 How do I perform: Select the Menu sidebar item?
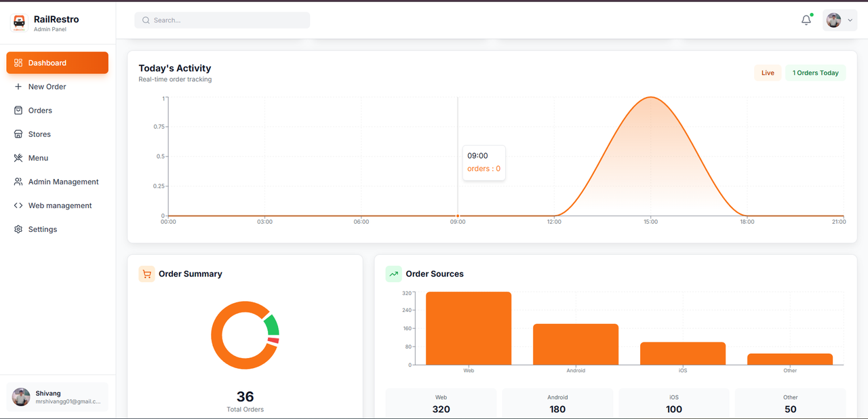click(x=38, y=158)
